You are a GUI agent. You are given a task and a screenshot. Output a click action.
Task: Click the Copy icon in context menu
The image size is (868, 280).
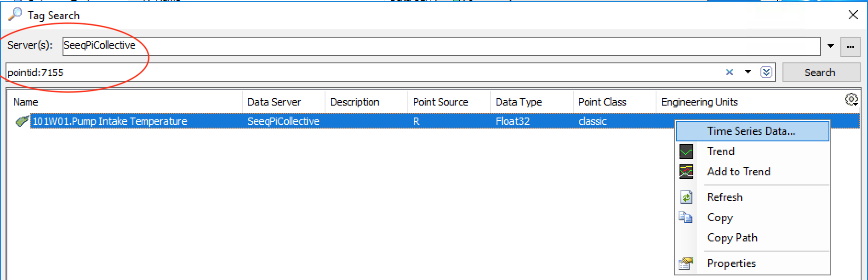point(685,217)
